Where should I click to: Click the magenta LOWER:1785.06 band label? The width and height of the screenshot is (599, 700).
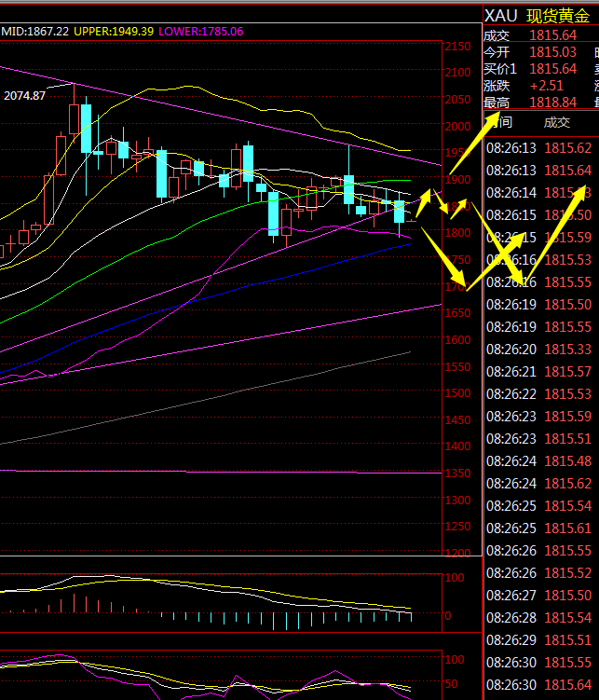(201, 31)
